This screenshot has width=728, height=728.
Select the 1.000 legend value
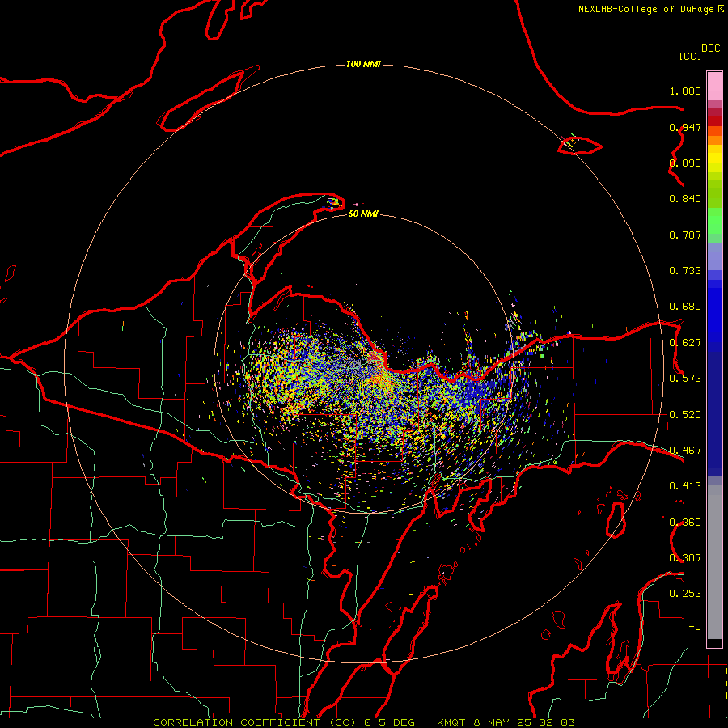[x=685, y=91]
